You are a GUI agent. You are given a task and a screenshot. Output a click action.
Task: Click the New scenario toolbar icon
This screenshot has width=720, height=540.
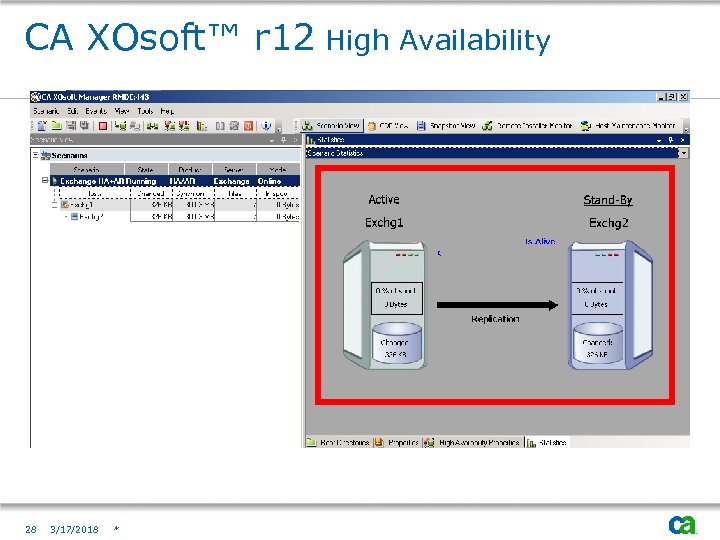coord(42,125)
